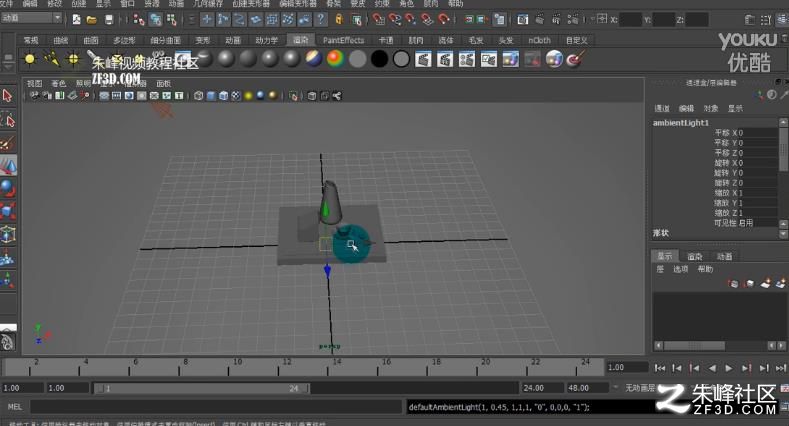Open the 帮助 (Help) main menu
Screen dimensions: 789x426
click(x=455, y=4)
